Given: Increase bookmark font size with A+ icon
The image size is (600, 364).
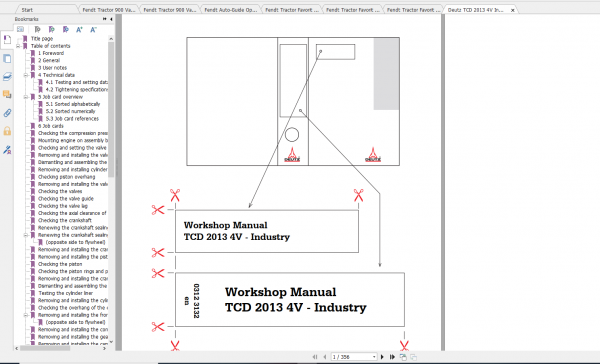Looking at the screenshot, I should (x=79, y=29).
